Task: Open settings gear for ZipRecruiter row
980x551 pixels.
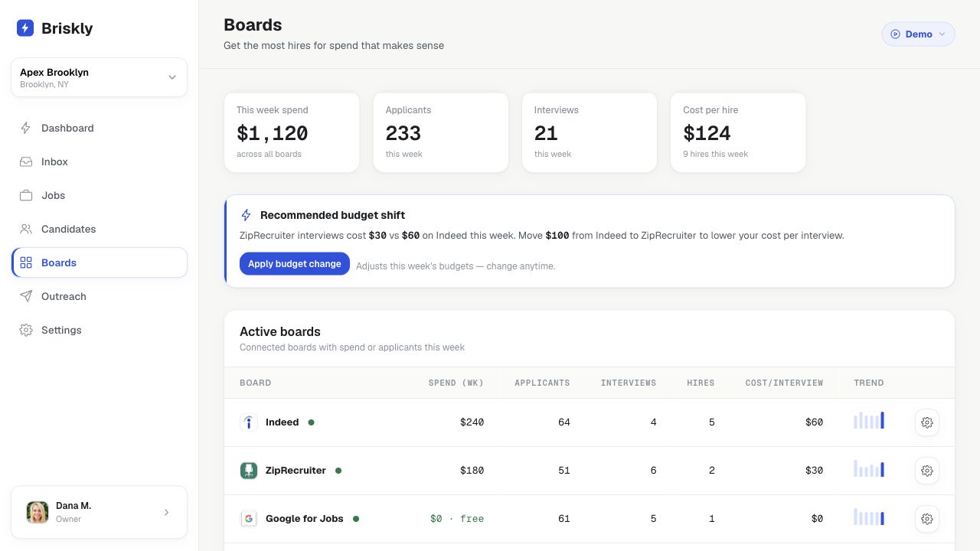Action: coord(927,471)
